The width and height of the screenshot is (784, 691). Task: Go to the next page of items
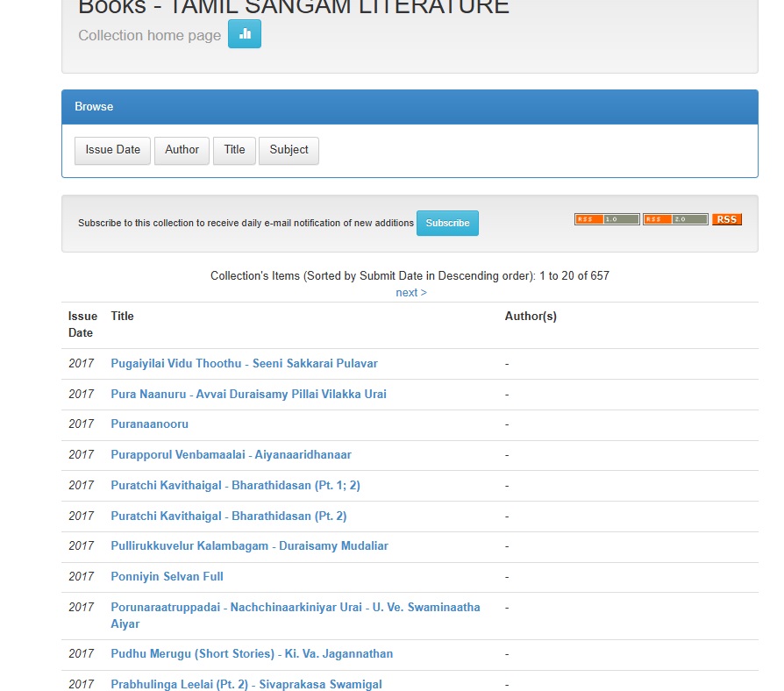tap(410, 293)
